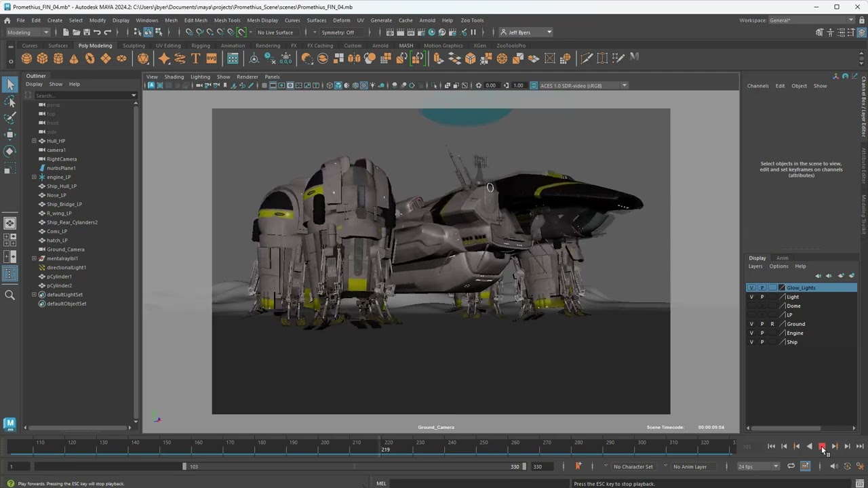Open the Mesh Tools menu
Screen dimensions: 868x488
pos(227,20)
